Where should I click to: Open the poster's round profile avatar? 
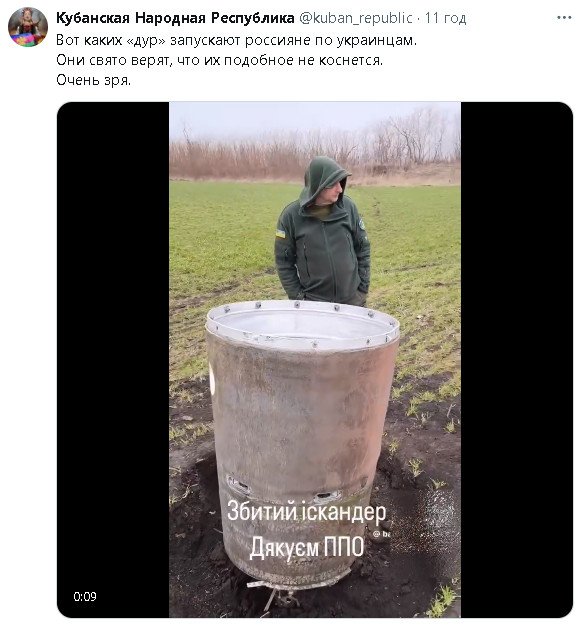pos(28,27)
